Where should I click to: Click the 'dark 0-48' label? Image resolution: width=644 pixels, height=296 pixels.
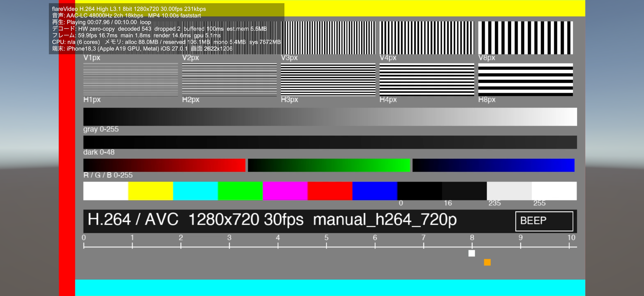pyautogui.click(x=99, y=152)
